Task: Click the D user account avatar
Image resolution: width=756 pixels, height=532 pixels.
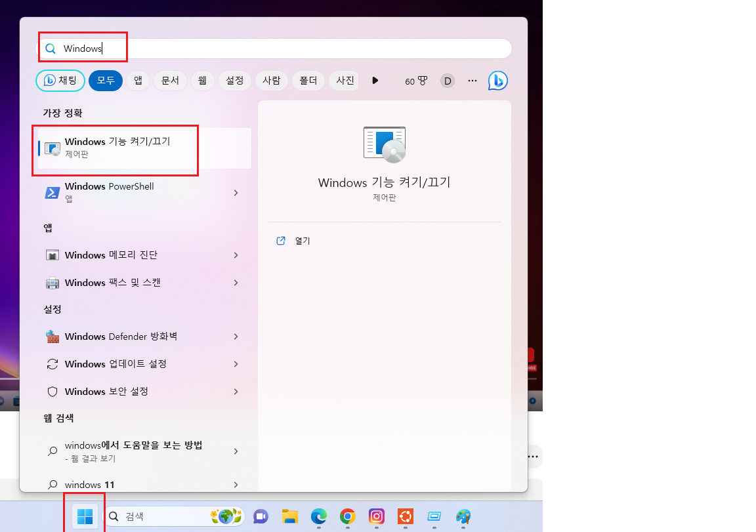Action: (x=448, y=81)
